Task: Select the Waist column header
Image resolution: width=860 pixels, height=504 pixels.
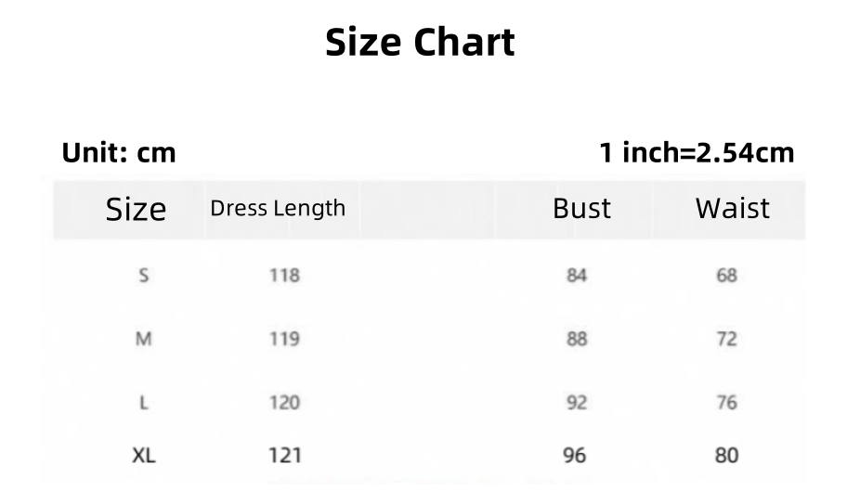Action: pyautogui.click(x=732, y=208)
